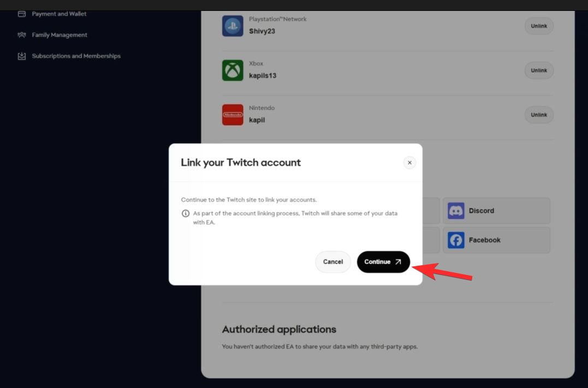Unlink the Xbox account kapils13
588x388 pixels.
pyautogui.click(x=539, y=70)
